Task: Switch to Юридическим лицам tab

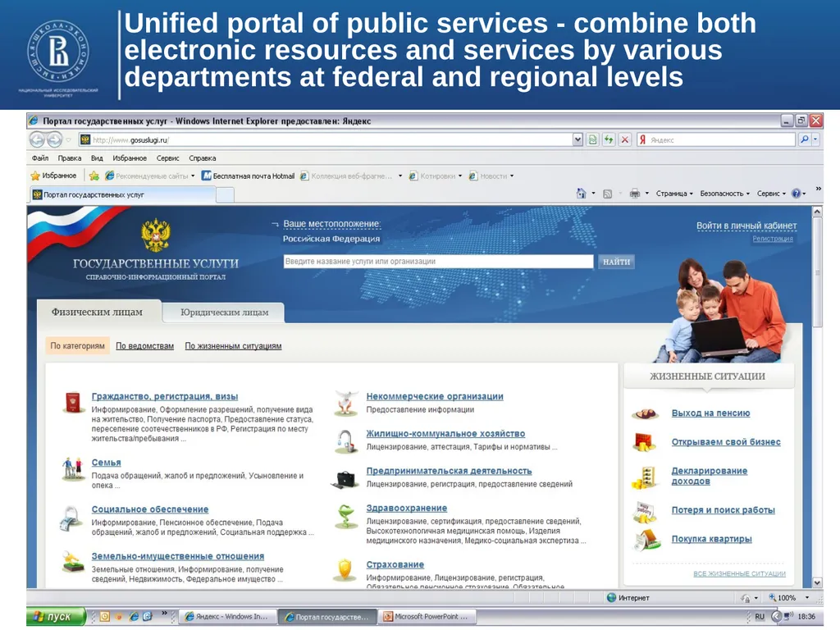Action: click(x=224, y=313)
